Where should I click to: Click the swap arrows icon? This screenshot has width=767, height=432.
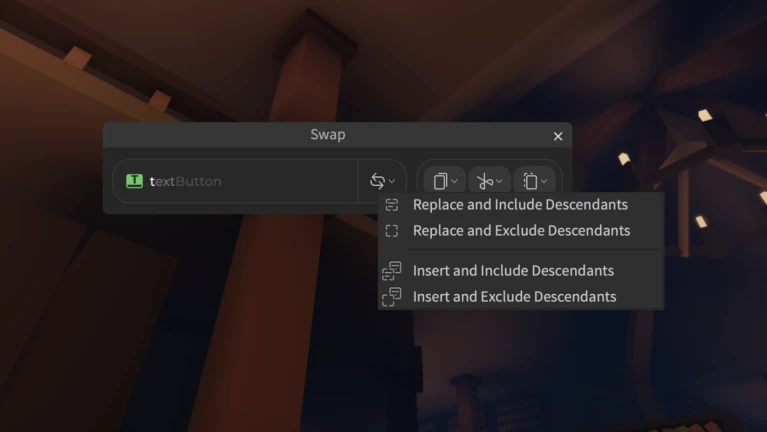coord(377,181)
